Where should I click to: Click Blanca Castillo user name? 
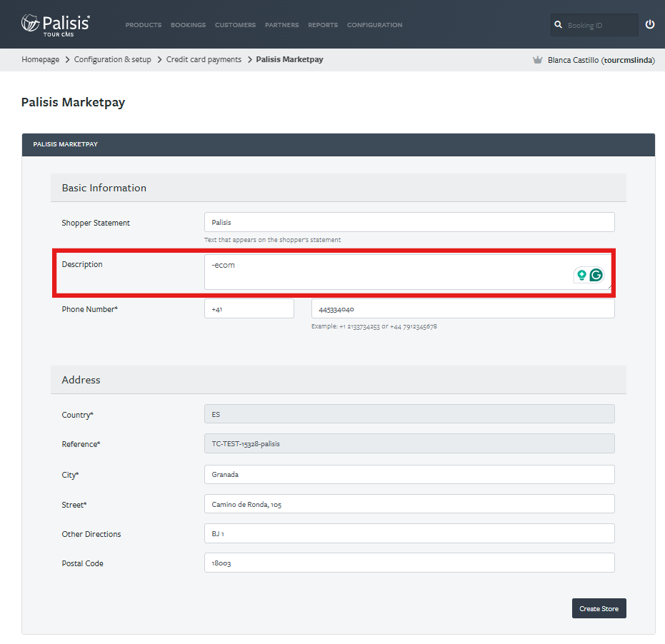[x=601, y=60]
